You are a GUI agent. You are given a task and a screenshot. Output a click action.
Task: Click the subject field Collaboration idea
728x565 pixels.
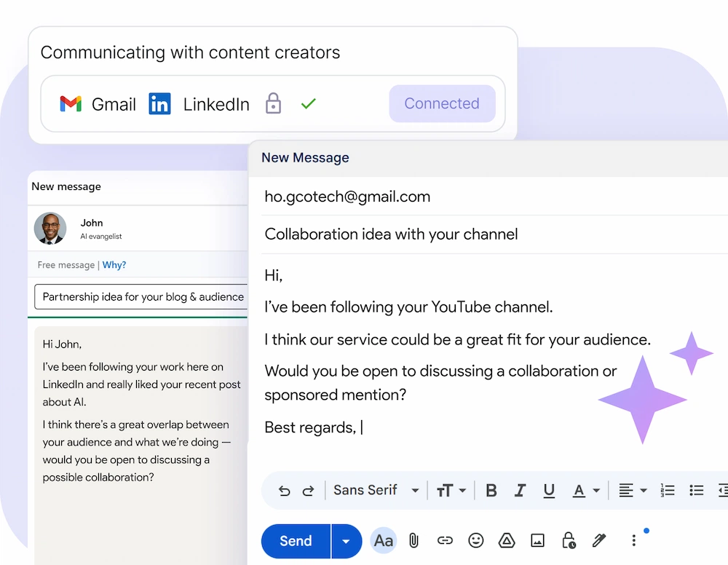(x=494, y=234)
